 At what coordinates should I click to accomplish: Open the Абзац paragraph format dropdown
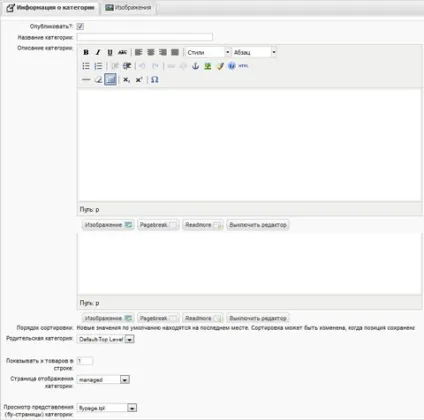coord(254,52)
